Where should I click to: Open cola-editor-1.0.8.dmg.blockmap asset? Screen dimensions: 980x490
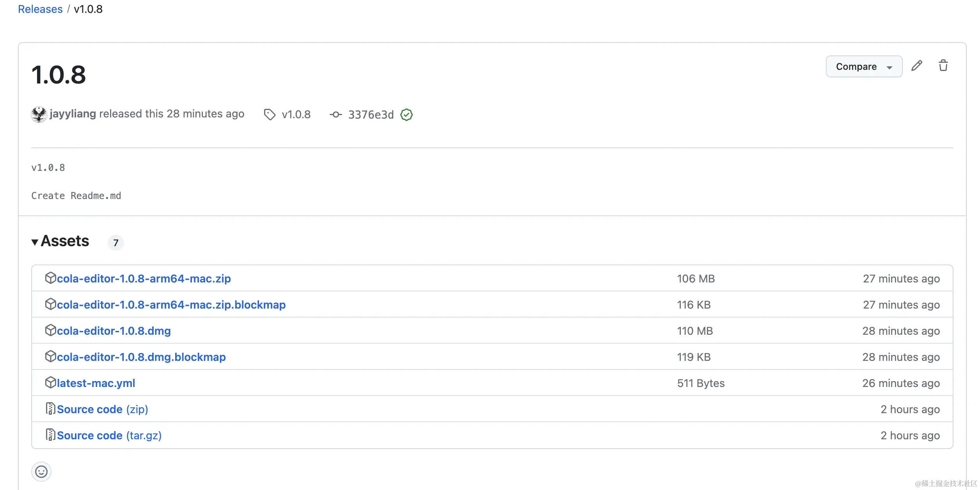tap(141, 357)
